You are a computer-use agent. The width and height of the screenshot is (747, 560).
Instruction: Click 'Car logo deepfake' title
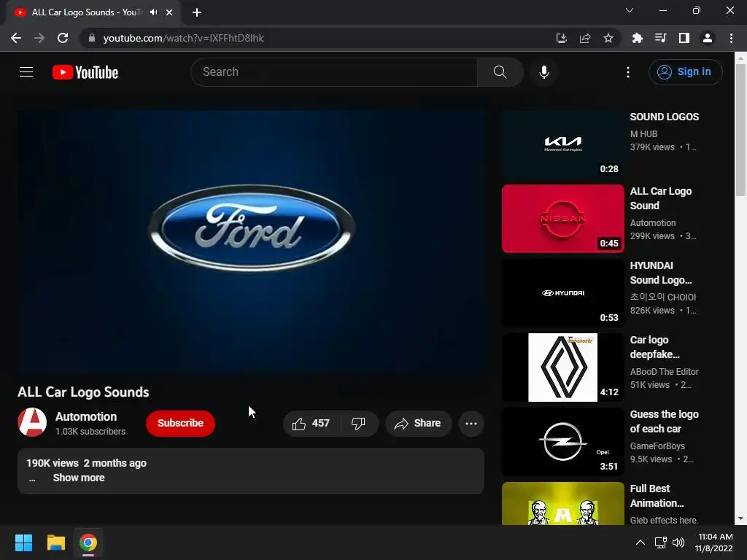pos(654,347)
